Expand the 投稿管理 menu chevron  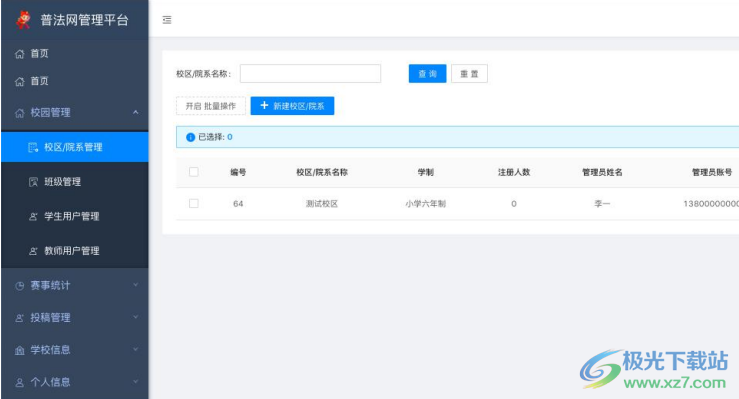136,317
